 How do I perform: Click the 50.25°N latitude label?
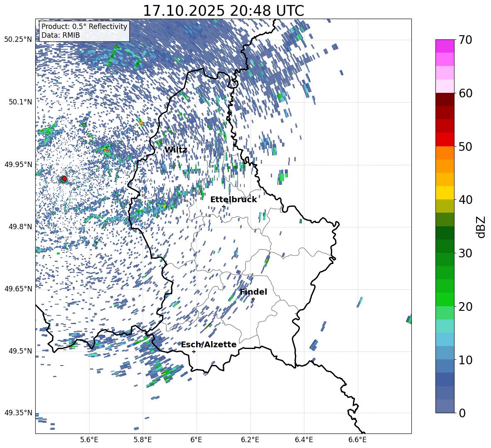coord(19,40)
